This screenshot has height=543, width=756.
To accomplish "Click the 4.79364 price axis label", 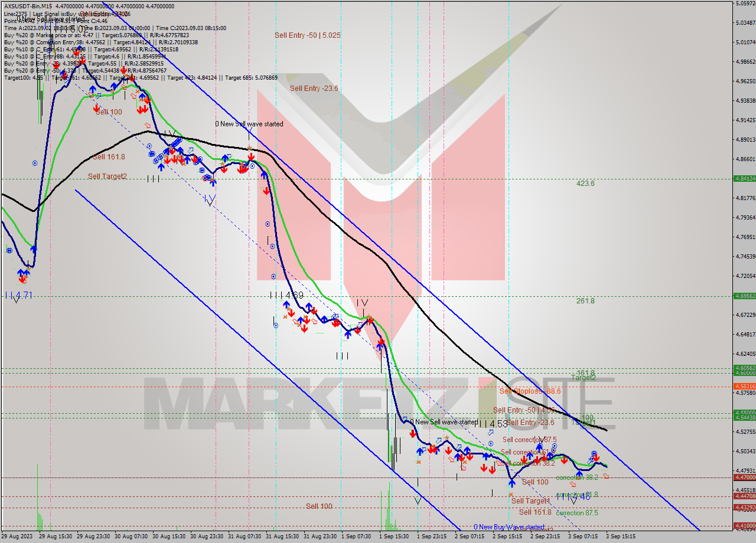I will tap(746, 217).
